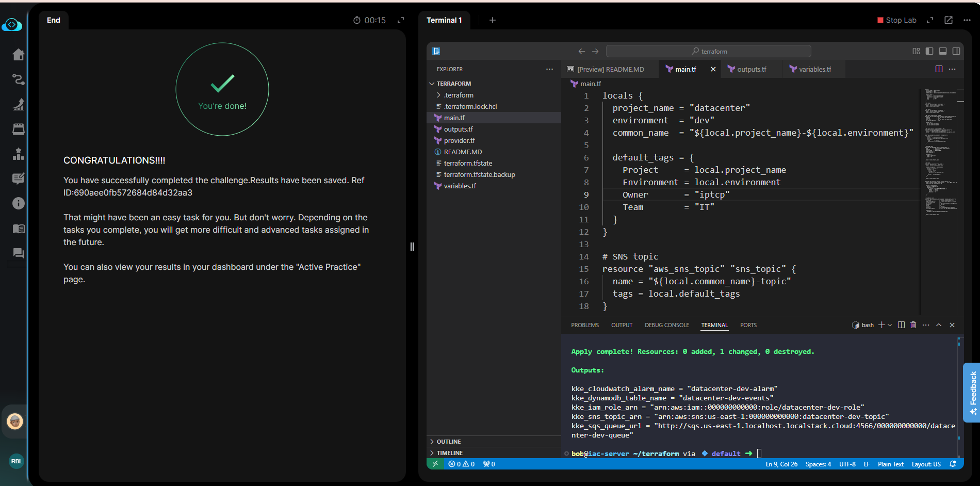Screen dimensions: 980x486
Task: Toggle primary sidebar visibility
Action: tap(929, 51)
